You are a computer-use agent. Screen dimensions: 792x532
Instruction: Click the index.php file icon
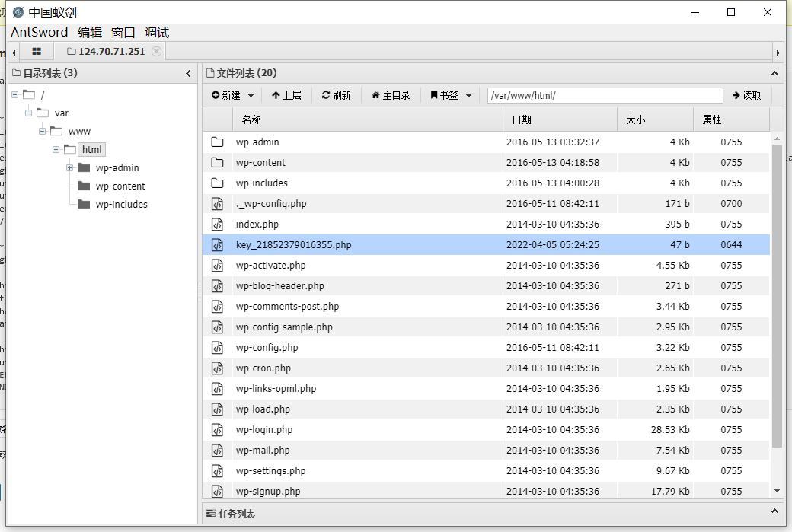pos(217,224)
